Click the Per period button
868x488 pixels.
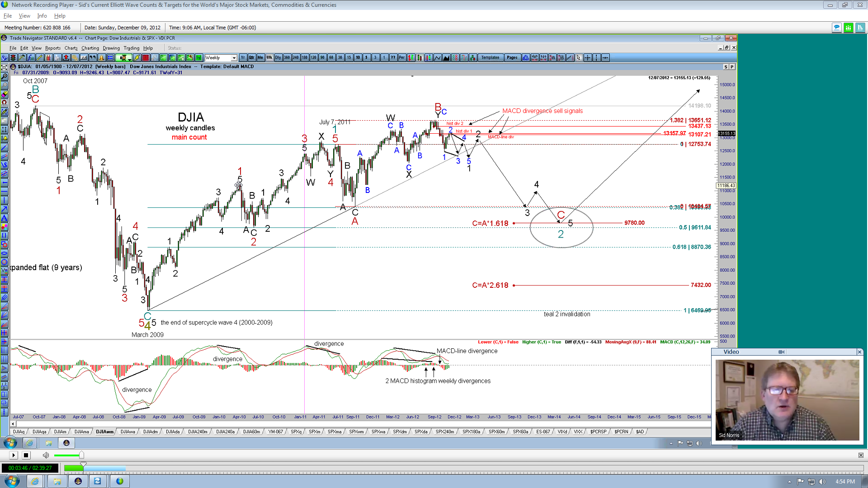click(x=402, y=58)
